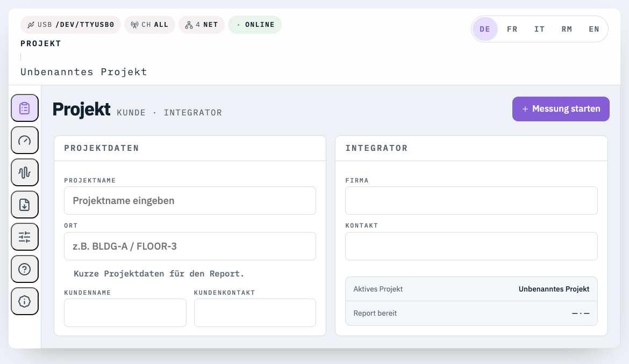Select the IT language tab
This screenshot has width=629, height=364.
pyautogui.click(x=539, y=29)
